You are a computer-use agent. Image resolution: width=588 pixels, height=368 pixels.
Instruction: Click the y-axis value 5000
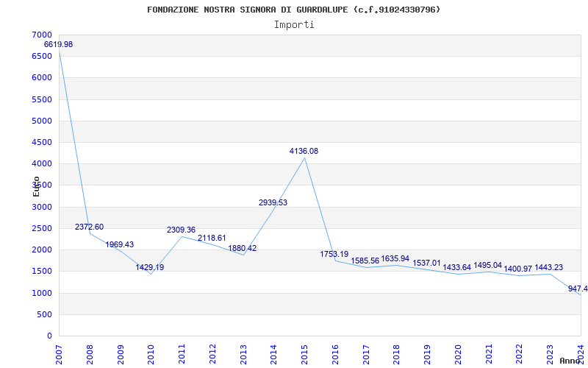(x=43, y=121)
